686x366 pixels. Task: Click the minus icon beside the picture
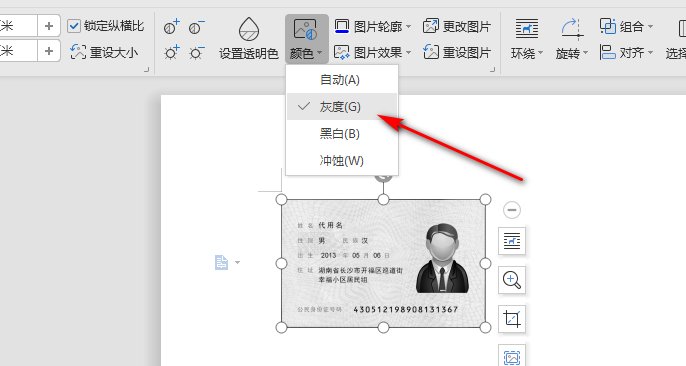click(512, 210)
